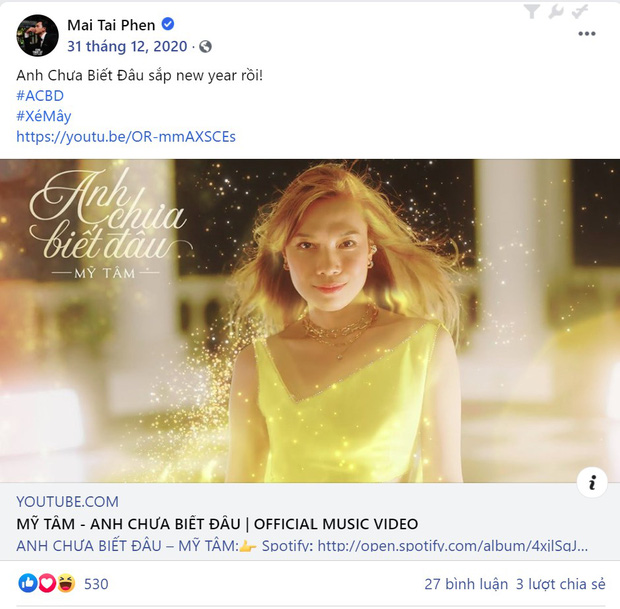Click the checkmark icon beside the wrench

pyautogui.click(x=580, y=12)
